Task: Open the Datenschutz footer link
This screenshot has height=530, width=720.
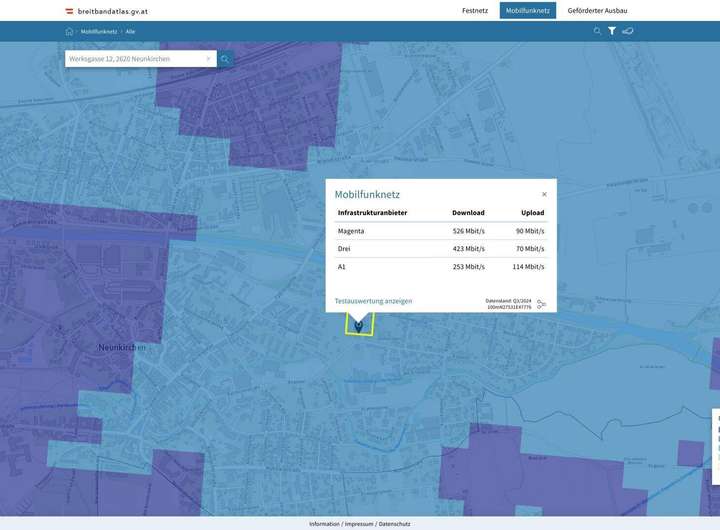Action: (394, 524)
